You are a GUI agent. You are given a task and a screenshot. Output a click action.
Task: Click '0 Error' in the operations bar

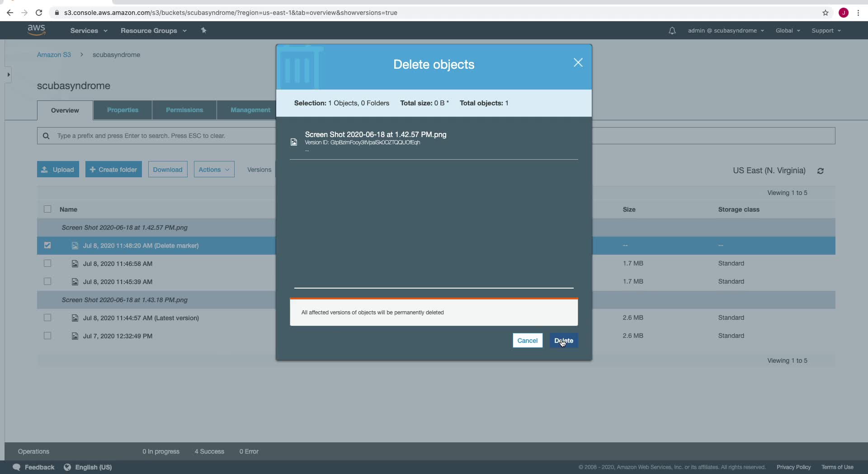pos(249,451)
